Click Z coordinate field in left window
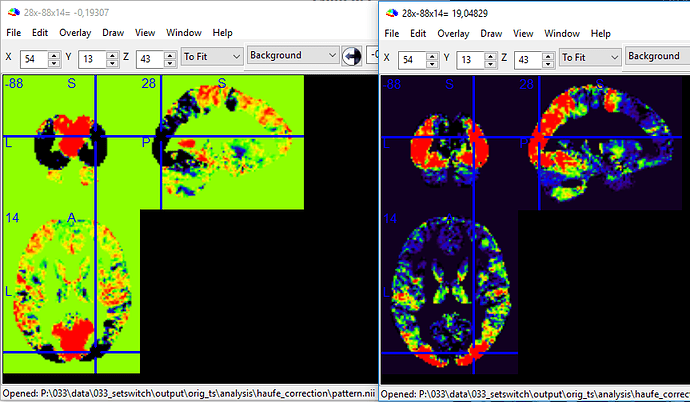 click(x=150, y=58)
